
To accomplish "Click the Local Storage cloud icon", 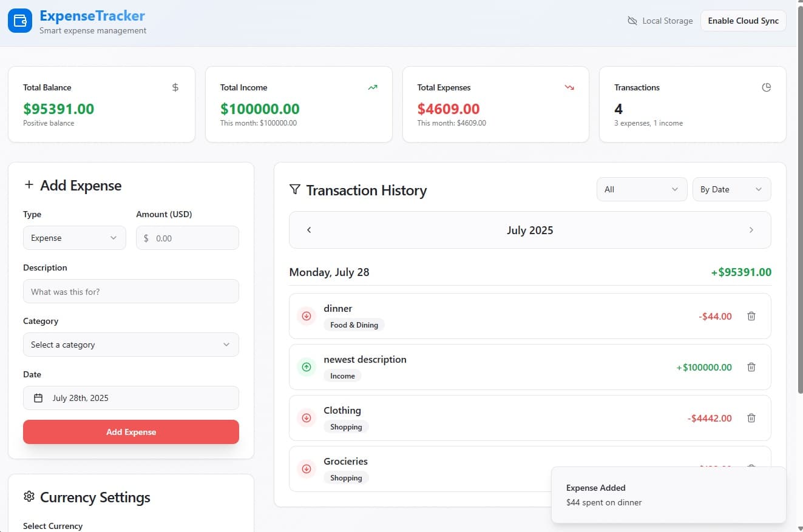I will pyautogui.click(x=632, y=20).
